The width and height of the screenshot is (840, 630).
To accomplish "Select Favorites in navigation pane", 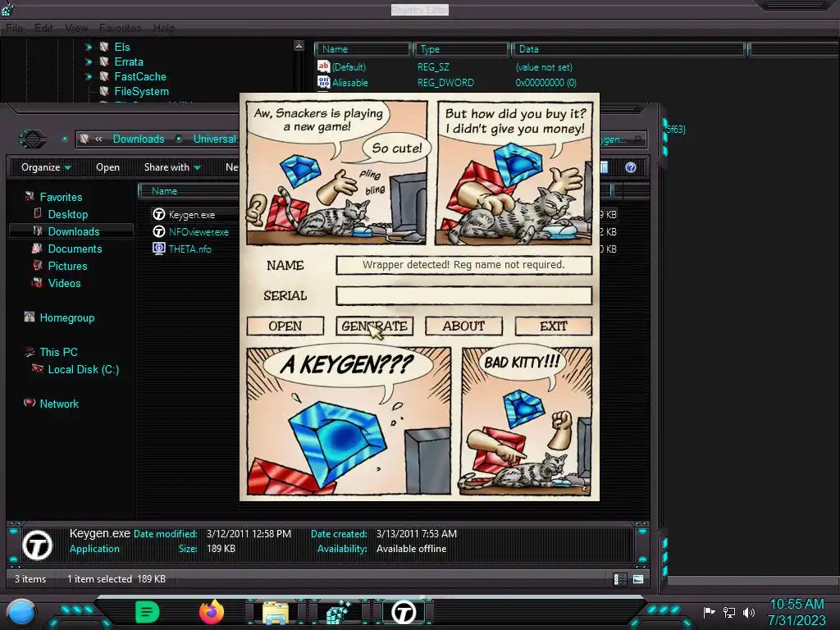I will click(x=61, y=197).
